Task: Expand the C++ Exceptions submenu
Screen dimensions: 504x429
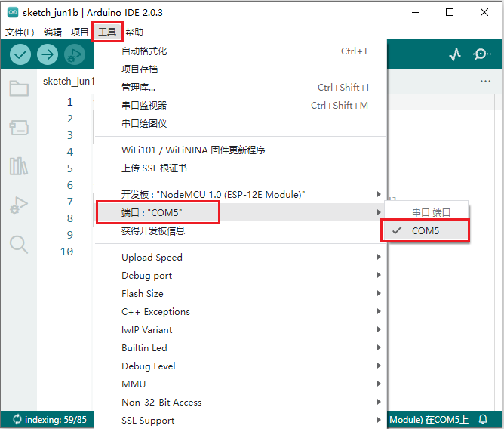Action: (x=241, y=311)
